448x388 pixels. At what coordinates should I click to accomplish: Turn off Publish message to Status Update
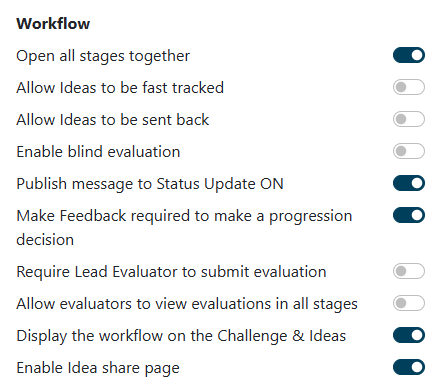pyautogui.click(x=409, y=183)
